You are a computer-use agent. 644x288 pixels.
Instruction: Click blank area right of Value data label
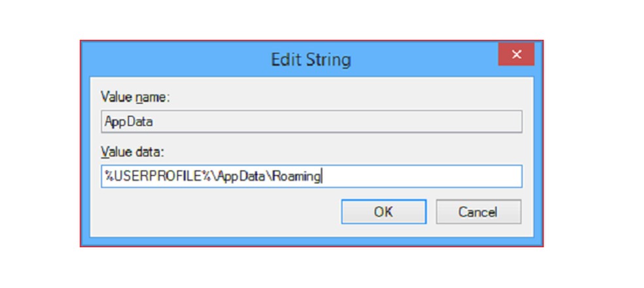(327, 152)
